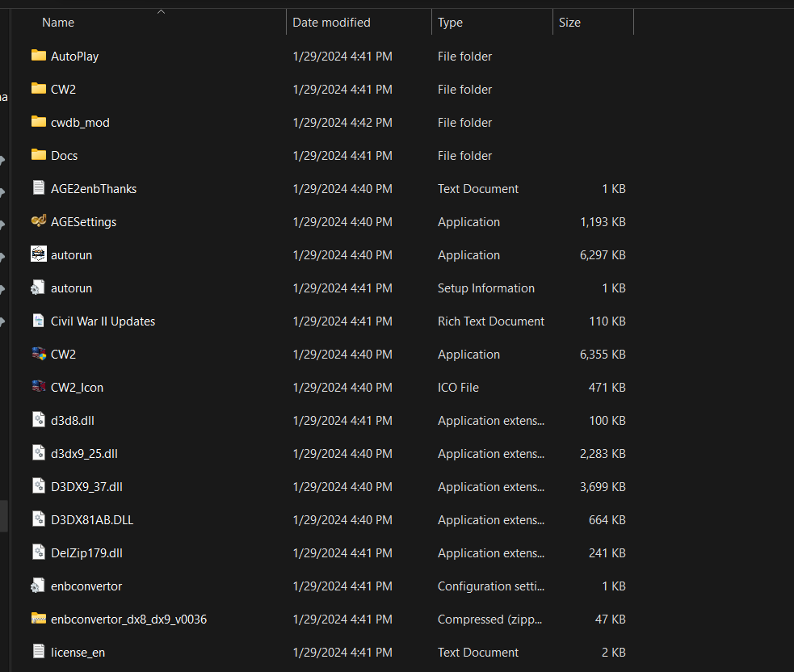Screen dimensions: 794x672
Task: Click the DelZip179.dll file icon
Action: coord(39,552)
